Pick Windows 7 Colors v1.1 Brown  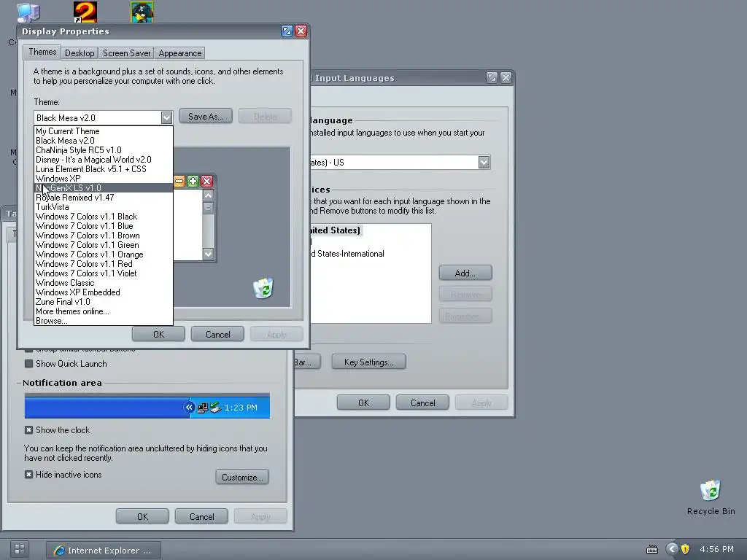pos(104,236)
